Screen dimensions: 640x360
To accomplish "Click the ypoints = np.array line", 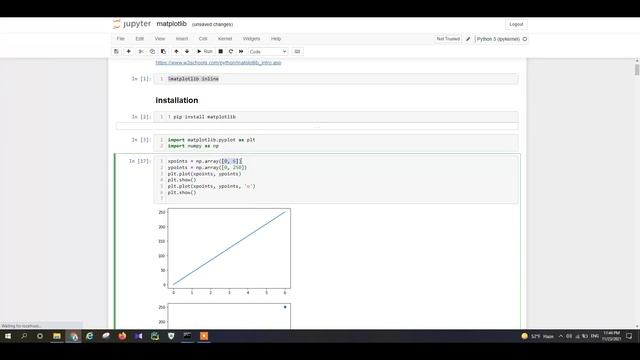I will [x=207, y=167].
